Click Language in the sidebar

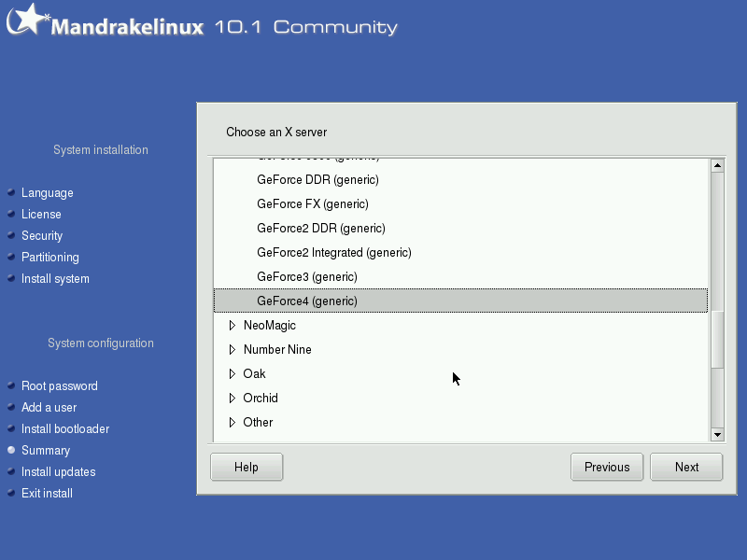click(x=48, y=193)
